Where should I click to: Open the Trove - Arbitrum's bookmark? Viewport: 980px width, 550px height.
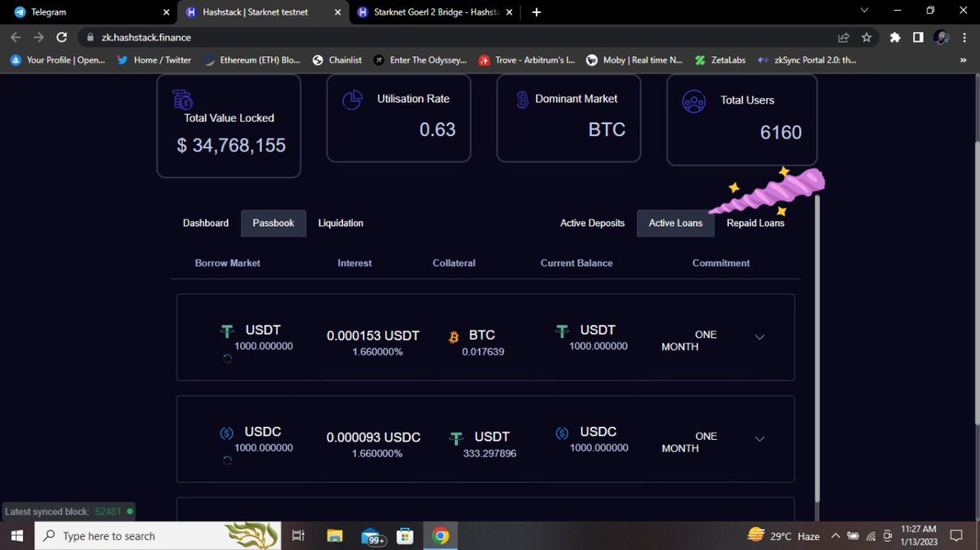pos(527,60)
